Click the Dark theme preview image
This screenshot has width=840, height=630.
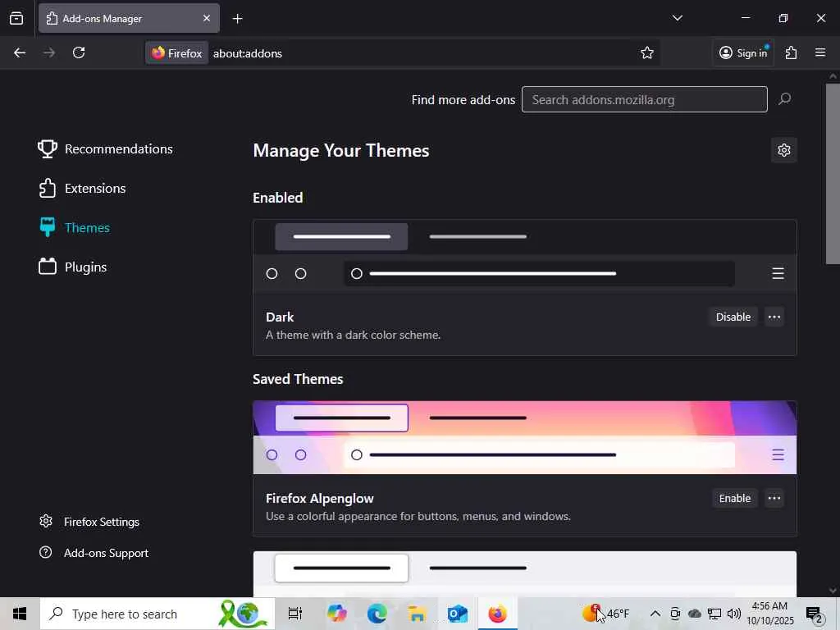pyautogui.click(x=525, y=256)
